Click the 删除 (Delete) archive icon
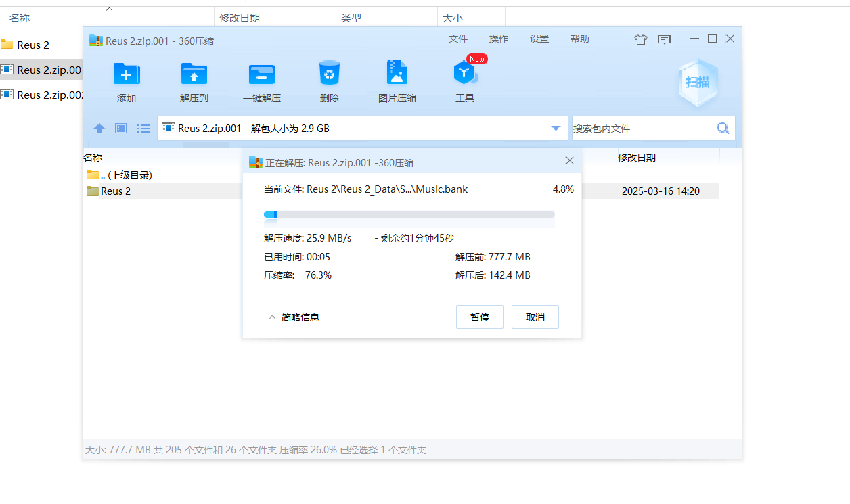This screenshot has width=850, height=504. (330, 80)
